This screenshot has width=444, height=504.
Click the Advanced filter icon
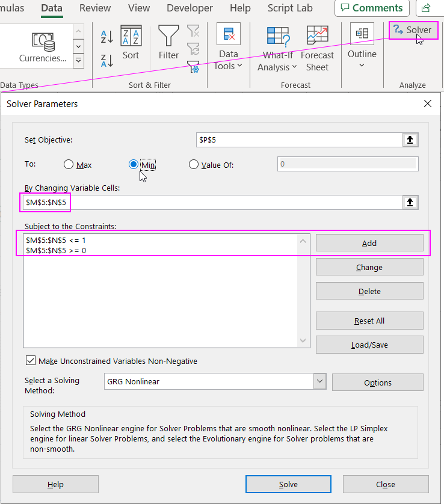pos(193,67)
